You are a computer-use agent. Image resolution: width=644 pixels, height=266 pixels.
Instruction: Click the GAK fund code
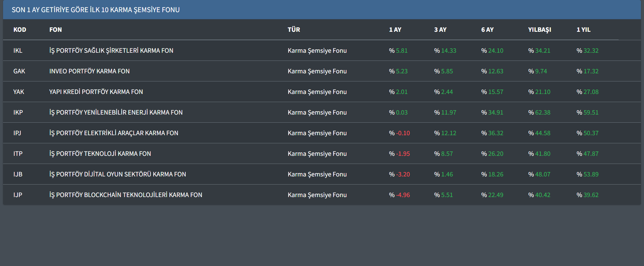[x=19, y=71]
